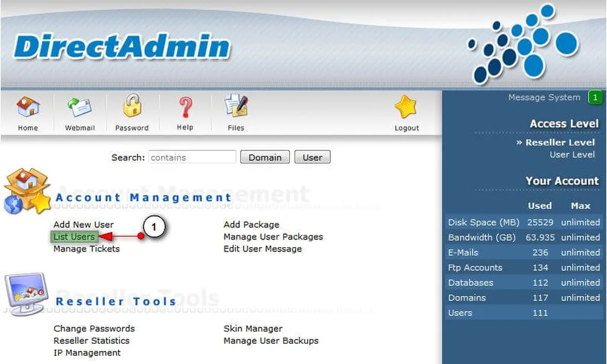This screenshot has height=364, width=607.
Task: Click the Logout label in toolbar
Action: tap(407, 128)
